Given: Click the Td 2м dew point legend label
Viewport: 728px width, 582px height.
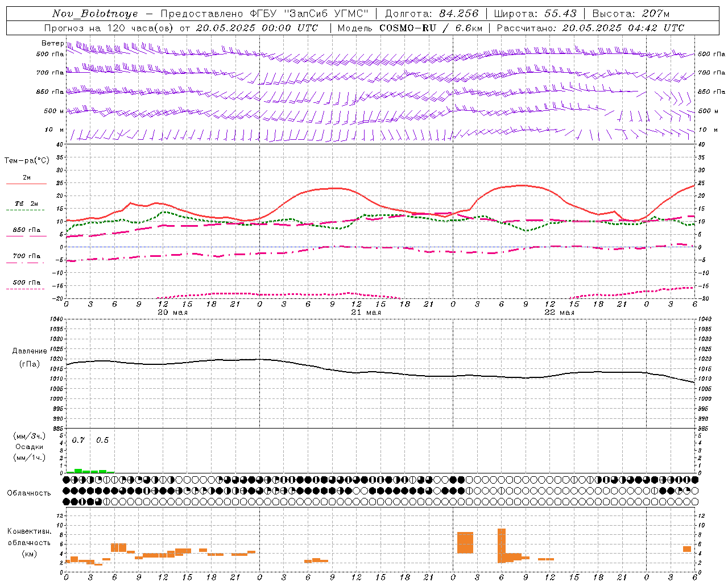Looking at the screenshot, I should point(26,203).
